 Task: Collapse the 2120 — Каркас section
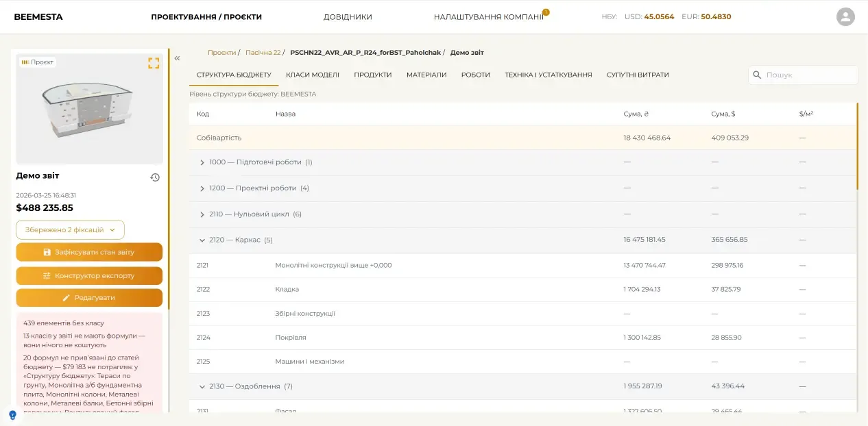(202, 240)
